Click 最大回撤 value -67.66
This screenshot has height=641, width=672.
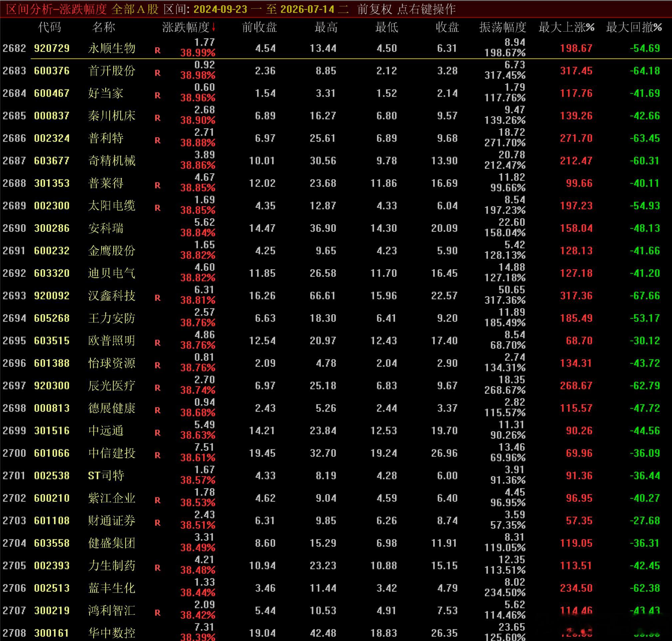click(645, 296)
